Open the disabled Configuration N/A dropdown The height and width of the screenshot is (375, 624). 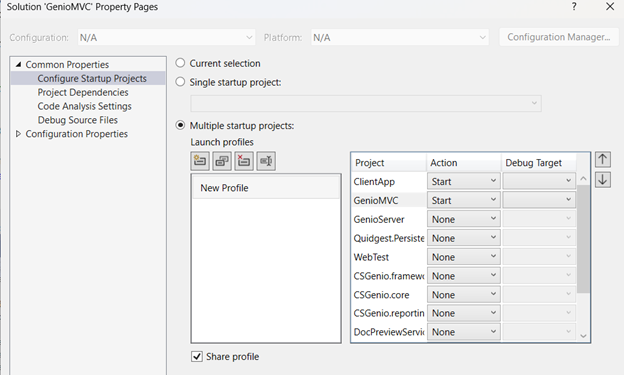[166, 37]
